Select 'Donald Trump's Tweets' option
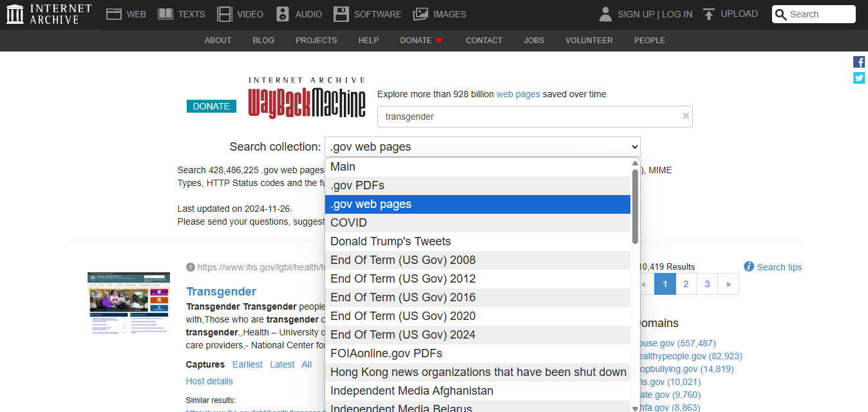The width and height of the screenshot is (868, 412). pyautogui.click(x=478, y=241)
